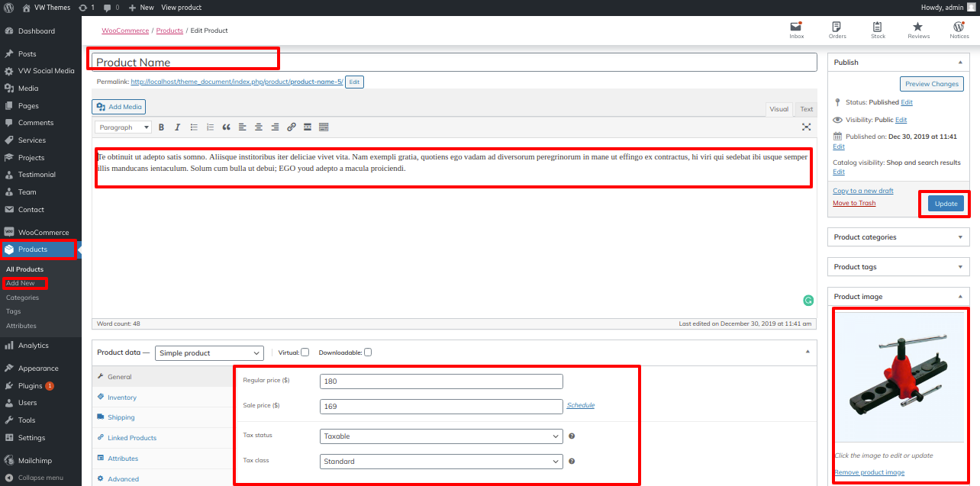Click the insert link icon
The width and height of the screenshot is (980, 486).
(291, 127)
